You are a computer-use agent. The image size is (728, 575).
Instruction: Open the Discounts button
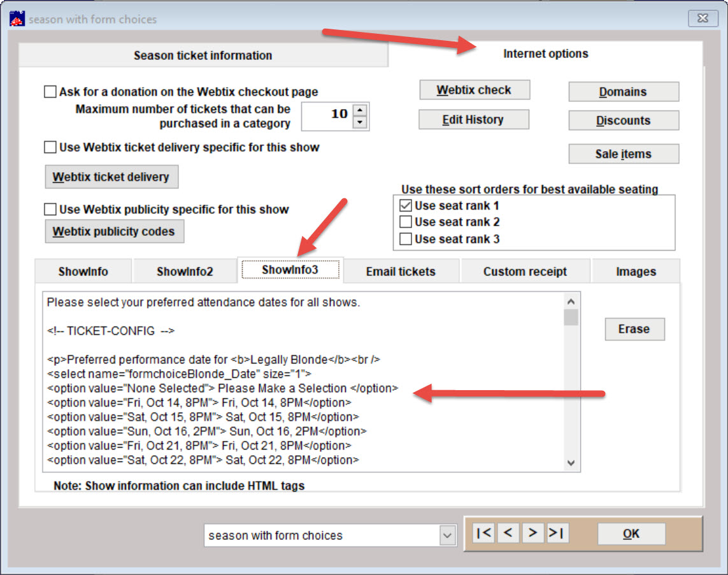click(624, 120)
